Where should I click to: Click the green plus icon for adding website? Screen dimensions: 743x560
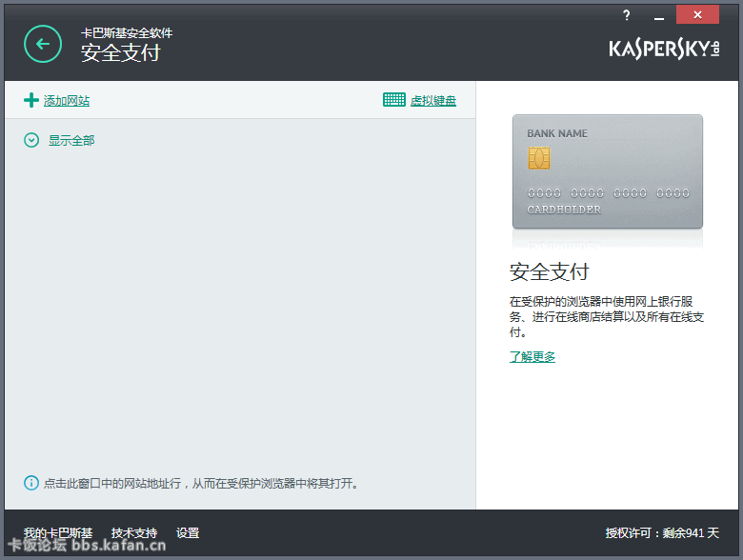tap(31, 100)
